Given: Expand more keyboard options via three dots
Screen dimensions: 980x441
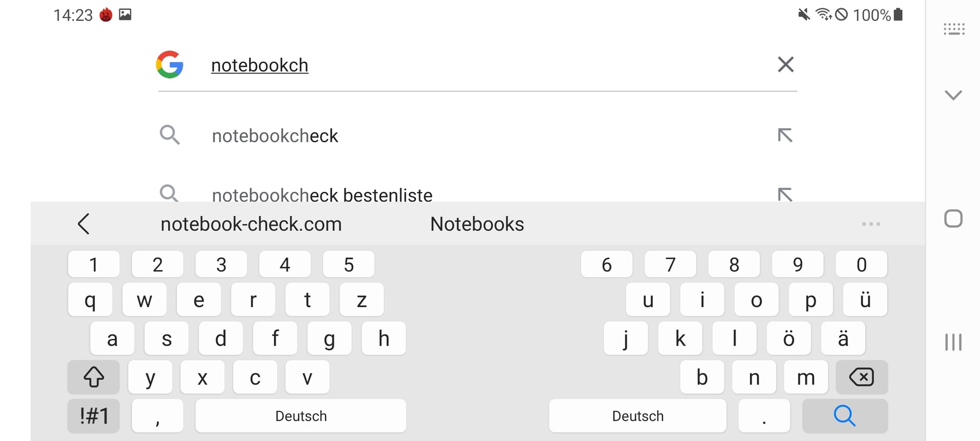Looking at the screenshot, I should point(871,224).
